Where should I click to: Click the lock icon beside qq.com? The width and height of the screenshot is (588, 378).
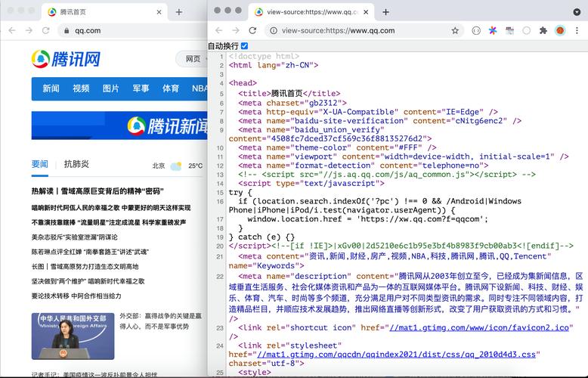pyautogui.click(x=67, y=31)
